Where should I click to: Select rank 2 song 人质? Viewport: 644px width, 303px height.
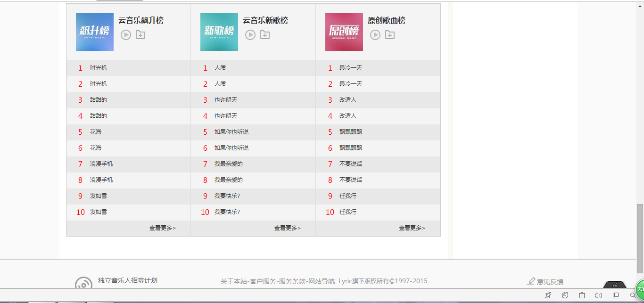[x=220, y=84]
